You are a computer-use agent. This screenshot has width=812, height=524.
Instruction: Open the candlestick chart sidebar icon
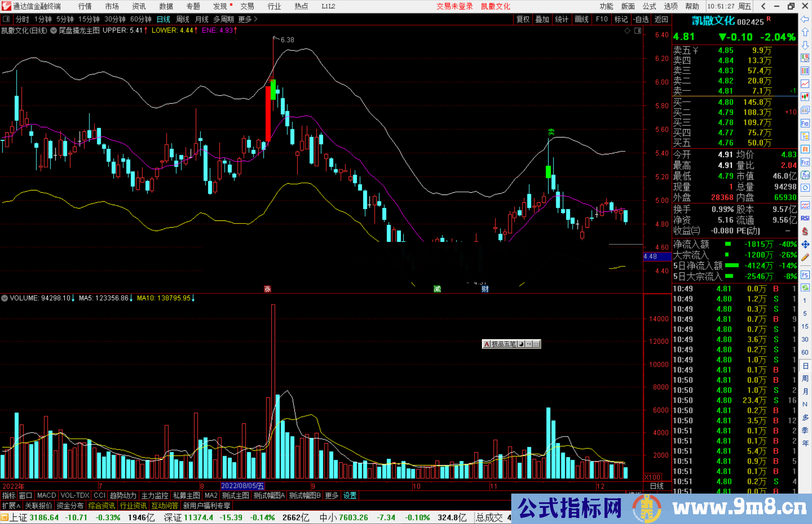(x=805, y=97)
